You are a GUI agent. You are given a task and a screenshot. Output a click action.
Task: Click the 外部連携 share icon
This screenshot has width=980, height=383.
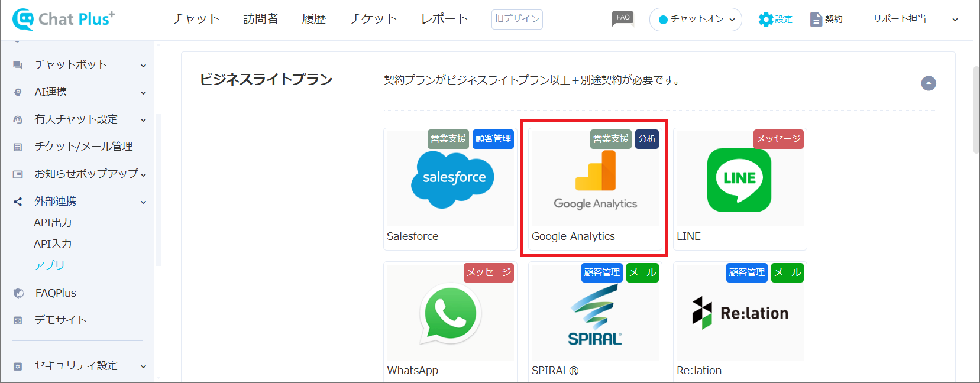[x=18, y=202]
